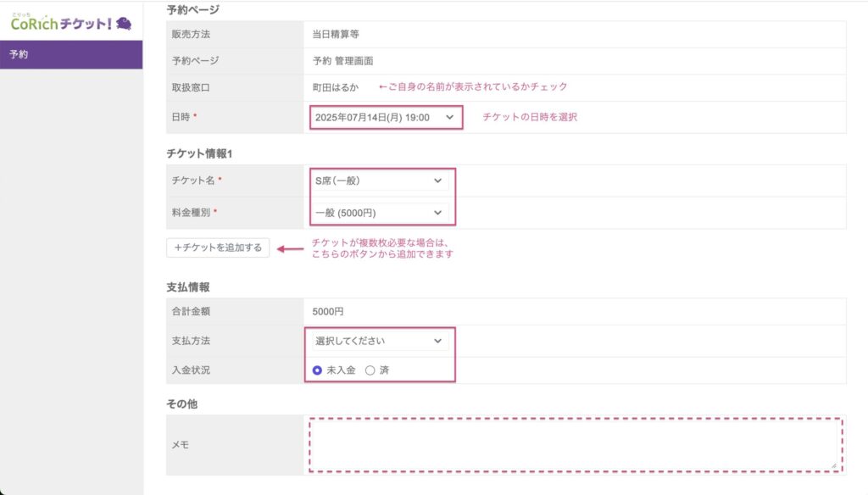The image size is (868, 495).
Task: Click the CoRich チケット logo
Action: (59, 23)
